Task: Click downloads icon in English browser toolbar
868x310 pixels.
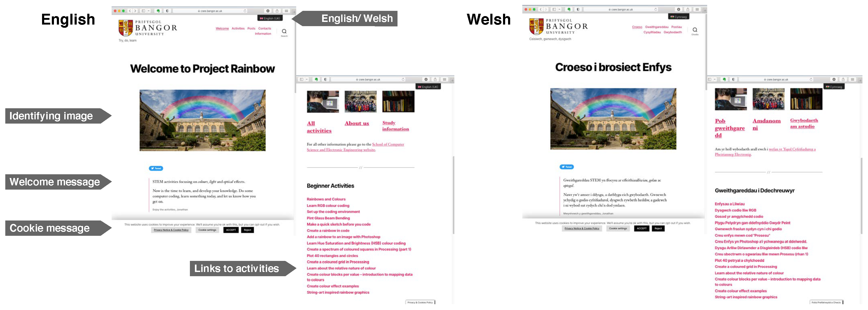Action: click(x=268, y=11)
